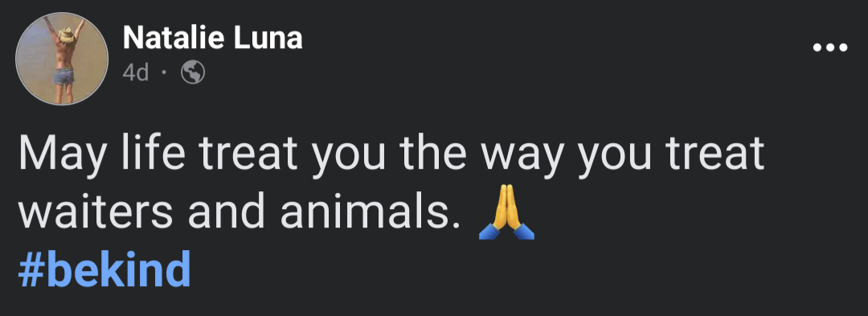Select the post text about waiters
The width and height of the screenshot is (868, 316).
pos(391,183)
